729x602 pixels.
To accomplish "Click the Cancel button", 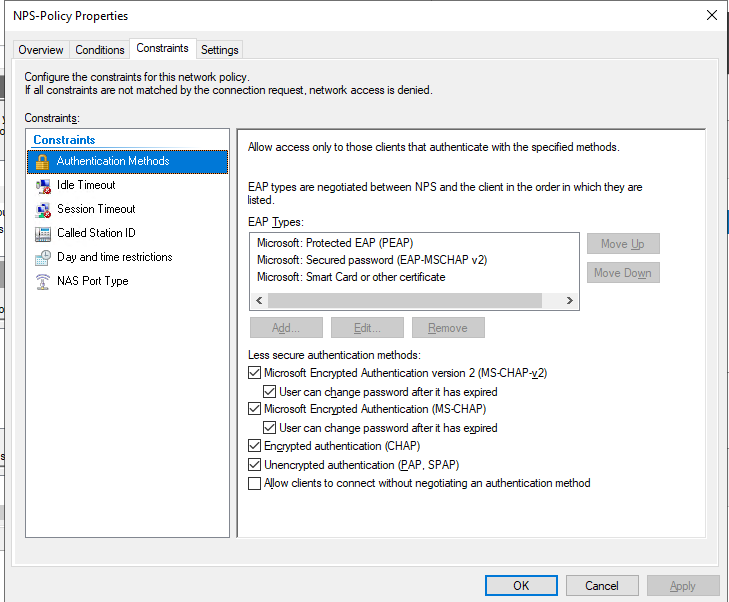I will tap(602, 586).
